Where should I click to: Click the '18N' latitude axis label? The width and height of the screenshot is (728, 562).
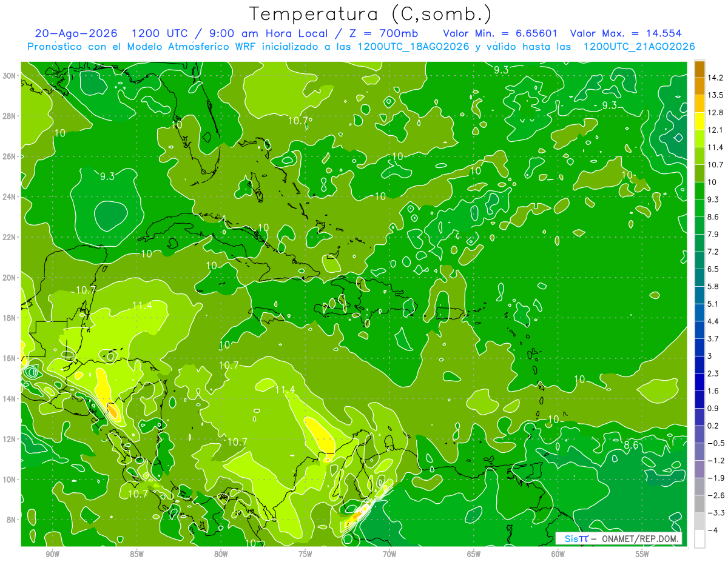click(10, 318)
